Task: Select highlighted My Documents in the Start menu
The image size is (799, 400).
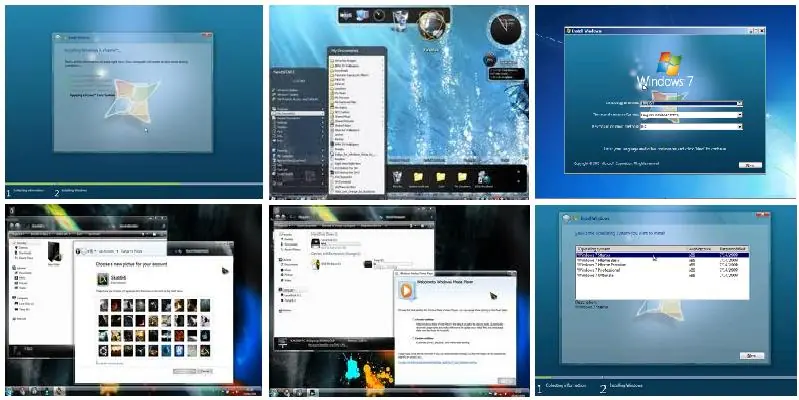Action: pyautogui.click(x=298, y=114)
